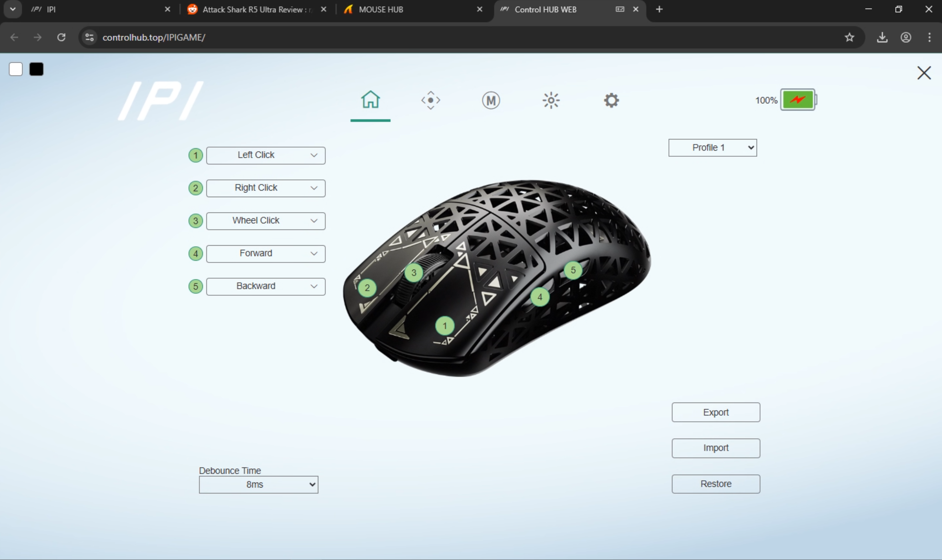Open the Debounce Time 8ms dropdown
The width and height of the screenshot is (942, 560).
(258, 485)
